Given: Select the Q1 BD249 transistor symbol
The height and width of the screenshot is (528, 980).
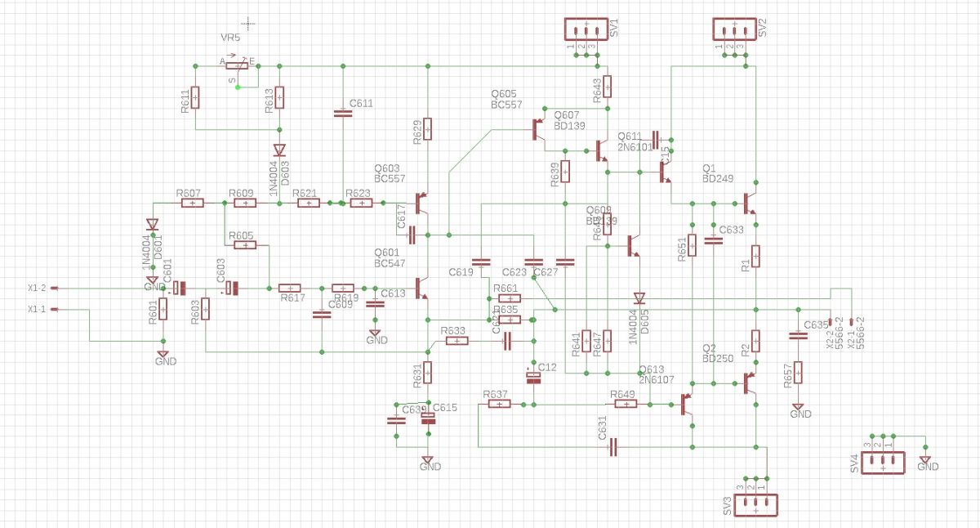Looking at the screenshot, I should [x=749, y=201].
